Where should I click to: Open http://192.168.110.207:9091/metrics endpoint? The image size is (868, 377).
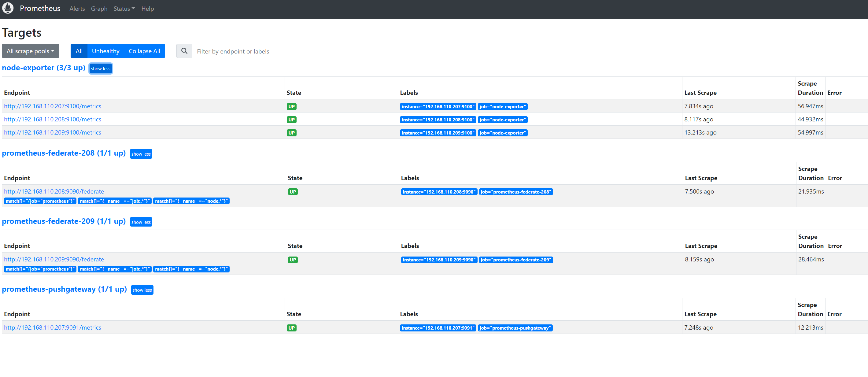pos(53,327)
